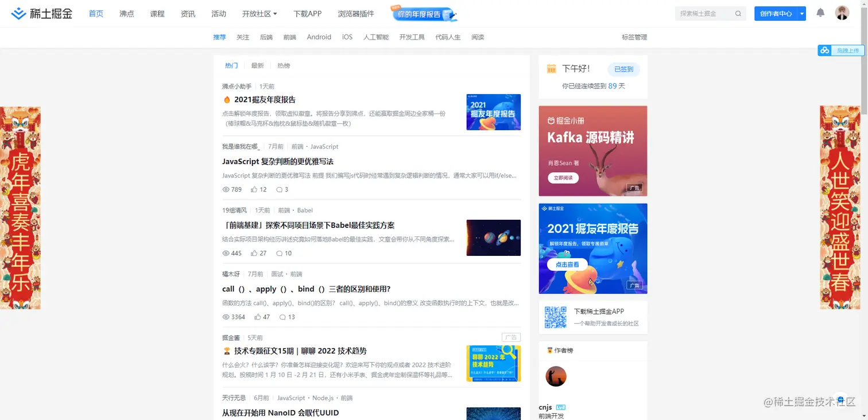Image resolution: width=868 pixels, height=420 pixels.
Task: Expand the 开放社区 dropdown
Action: 259,14
